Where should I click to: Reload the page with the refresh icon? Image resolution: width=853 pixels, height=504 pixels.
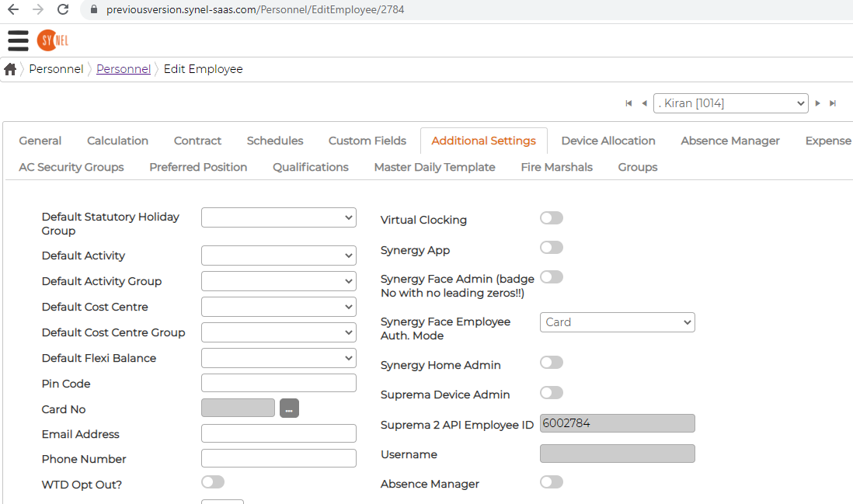click(x=63, y=9)
